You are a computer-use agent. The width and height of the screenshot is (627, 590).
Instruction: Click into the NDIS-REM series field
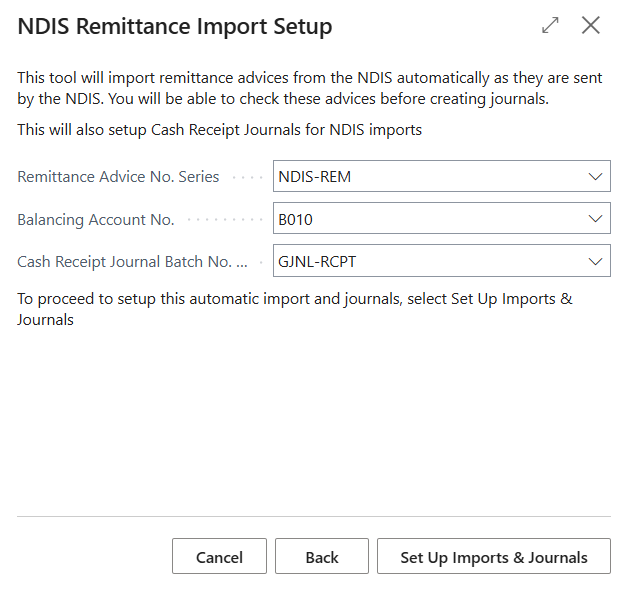(441, 176)
